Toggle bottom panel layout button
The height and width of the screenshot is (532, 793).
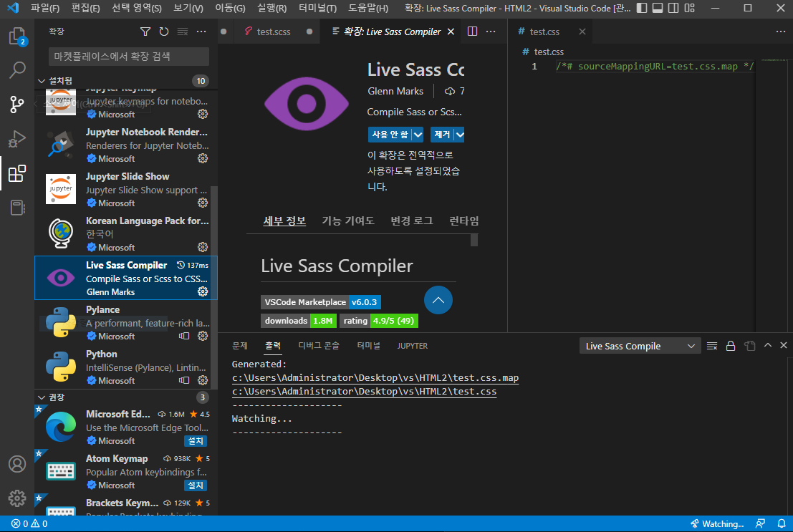658,8
